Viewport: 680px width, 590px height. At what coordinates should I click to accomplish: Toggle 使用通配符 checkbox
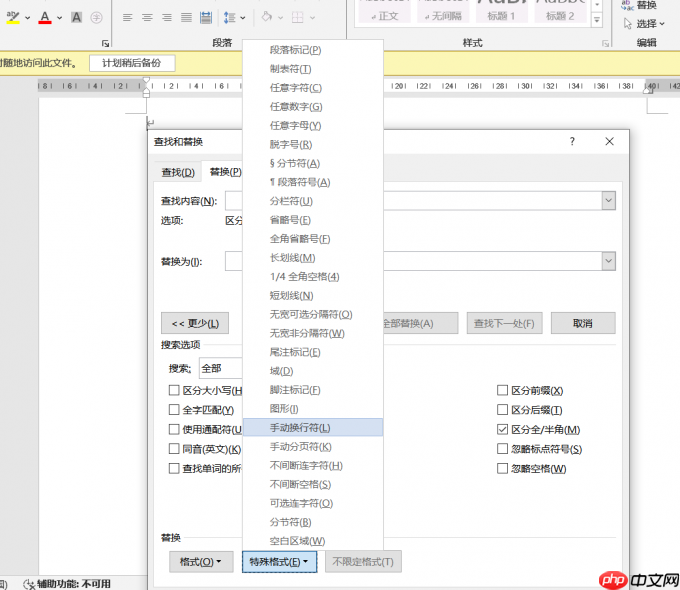(x=174, y=429)
